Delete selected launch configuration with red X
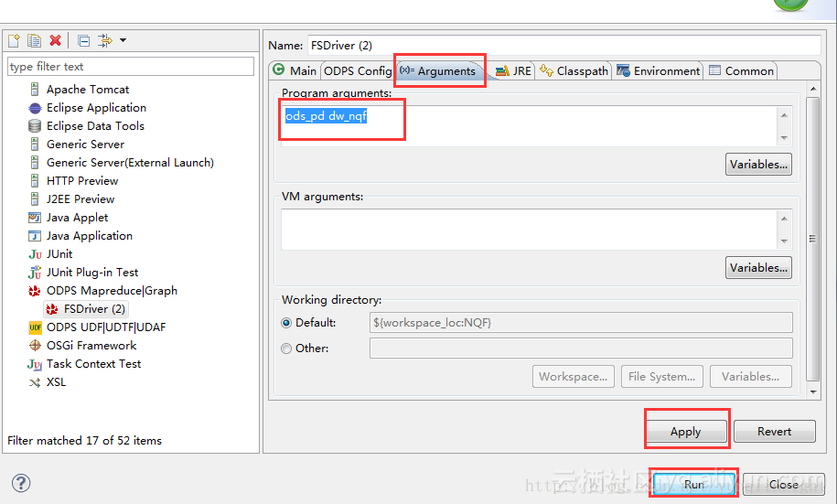Image resolution: width=837 pixels, height=504 pixels. point(55,40)
